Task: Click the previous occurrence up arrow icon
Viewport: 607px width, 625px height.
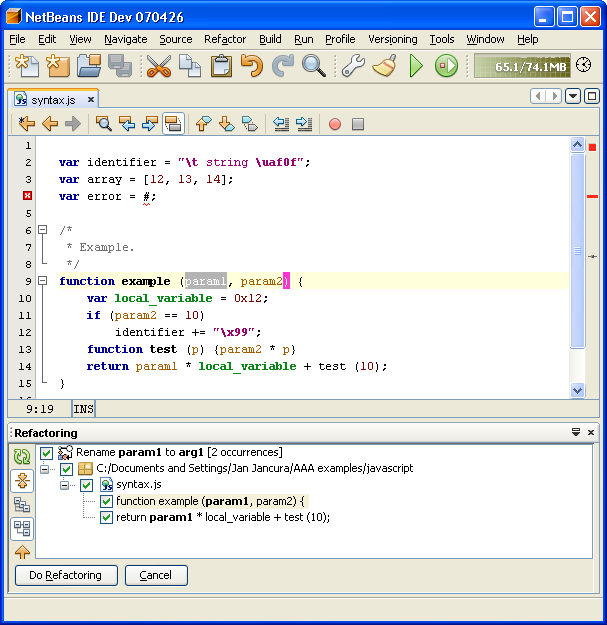Action: coord(22,552)
